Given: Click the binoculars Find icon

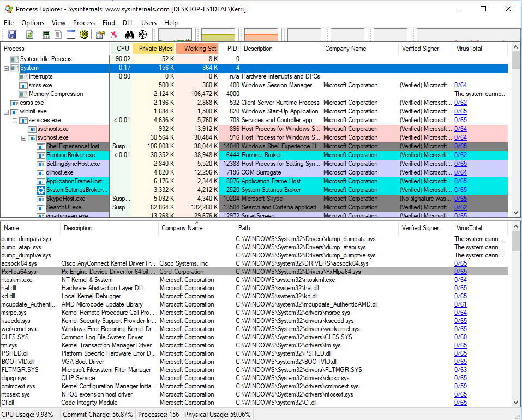Looking at the screenshot, I should 129,34.
